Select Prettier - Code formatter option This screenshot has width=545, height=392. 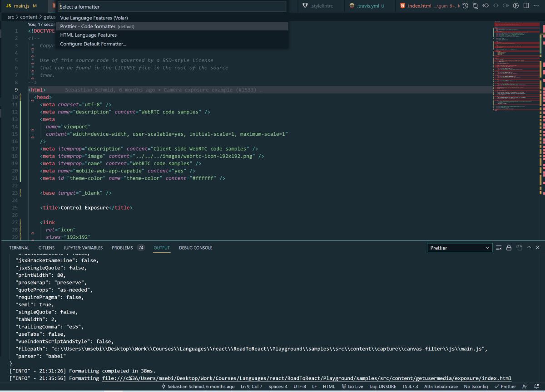[172, 26]
